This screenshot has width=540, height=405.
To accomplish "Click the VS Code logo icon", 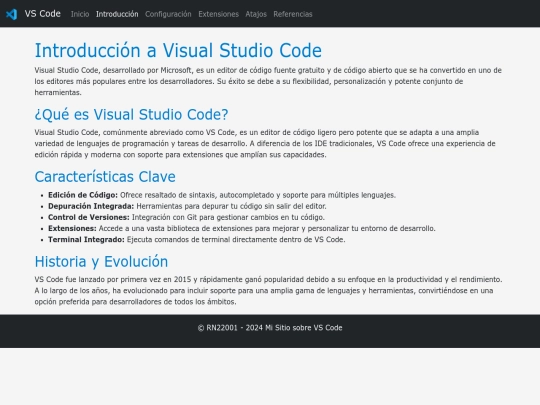I will [11, 14].
